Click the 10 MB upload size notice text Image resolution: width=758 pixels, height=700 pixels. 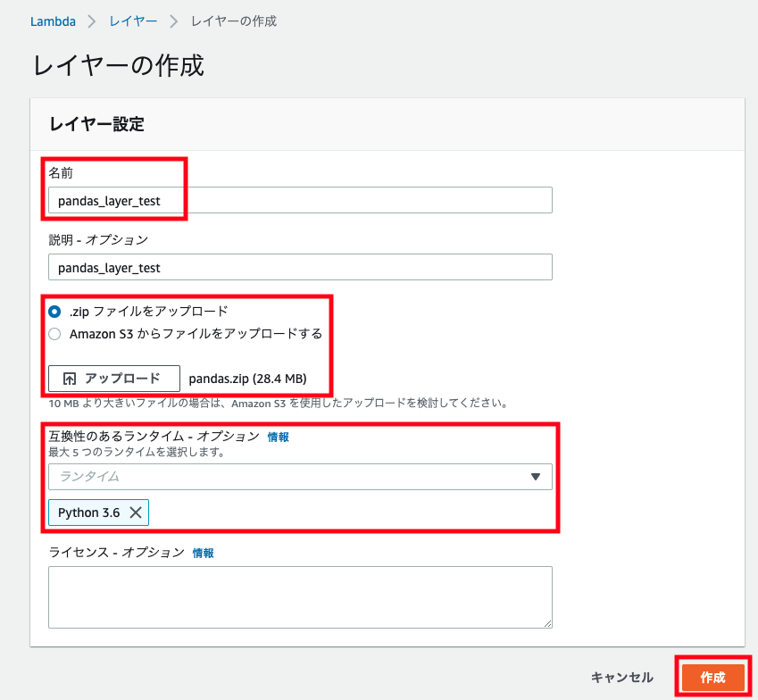(x=278, y=404)
